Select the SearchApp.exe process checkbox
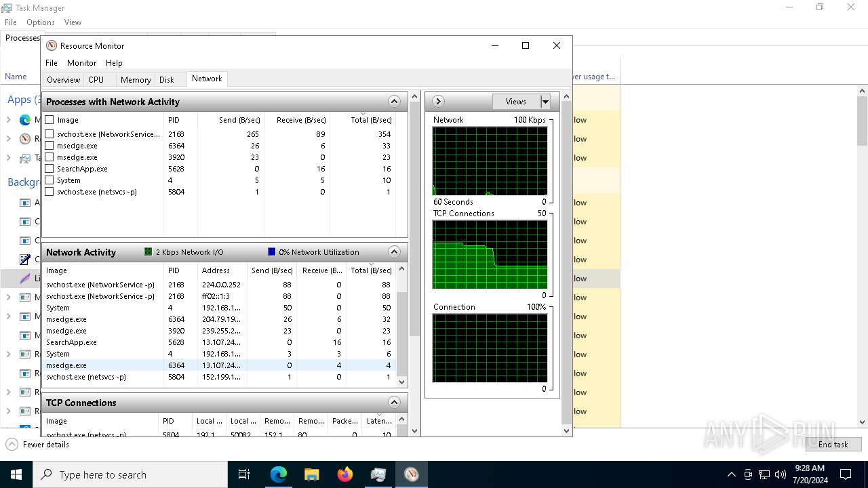Viewport: 868px width, 488px height. (50, 169)
